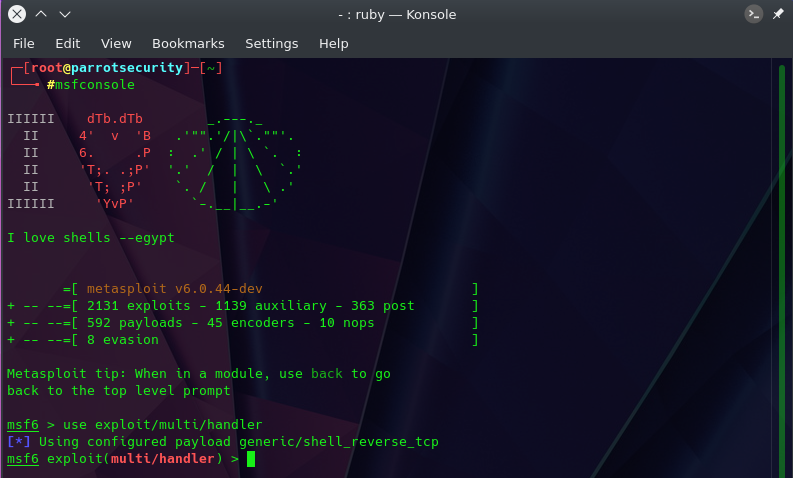Click 'generic/shell_reverse_tcp' payload text
793x478 pixels.
coord(339,442)
